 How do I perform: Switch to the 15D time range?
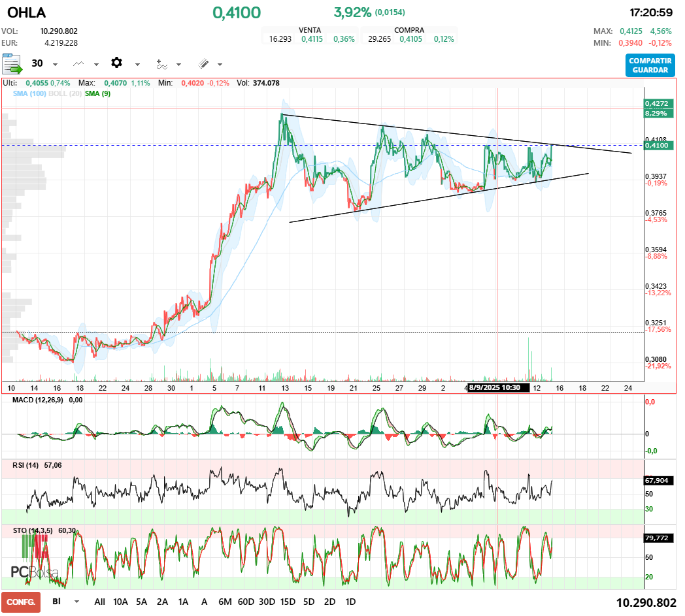[x=288, y=602]
